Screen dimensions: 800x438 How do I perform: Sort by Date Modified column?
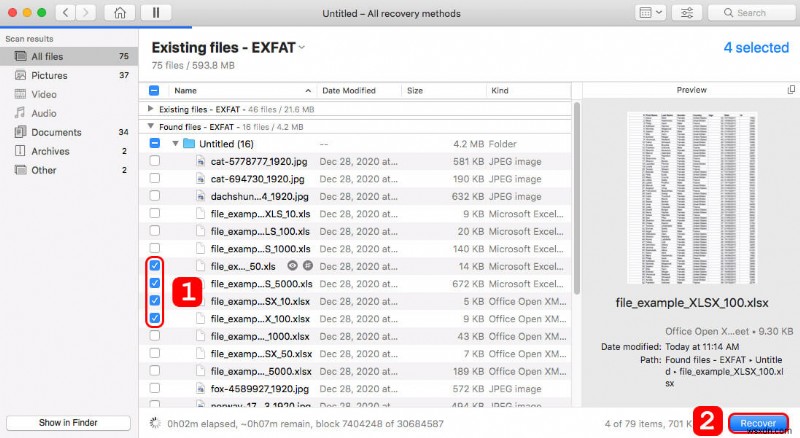coord(359,90)
